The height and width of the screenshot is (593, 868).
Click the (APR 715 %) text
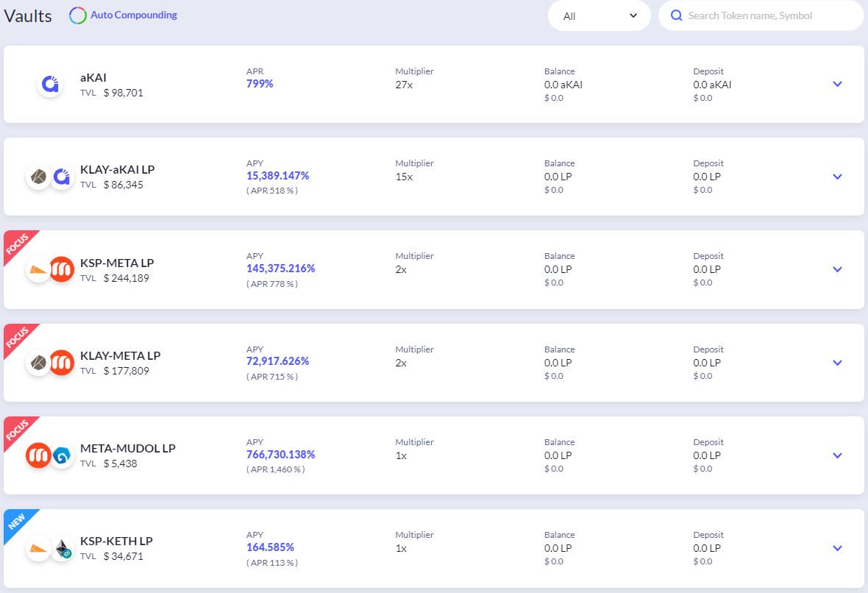(272, 377)
